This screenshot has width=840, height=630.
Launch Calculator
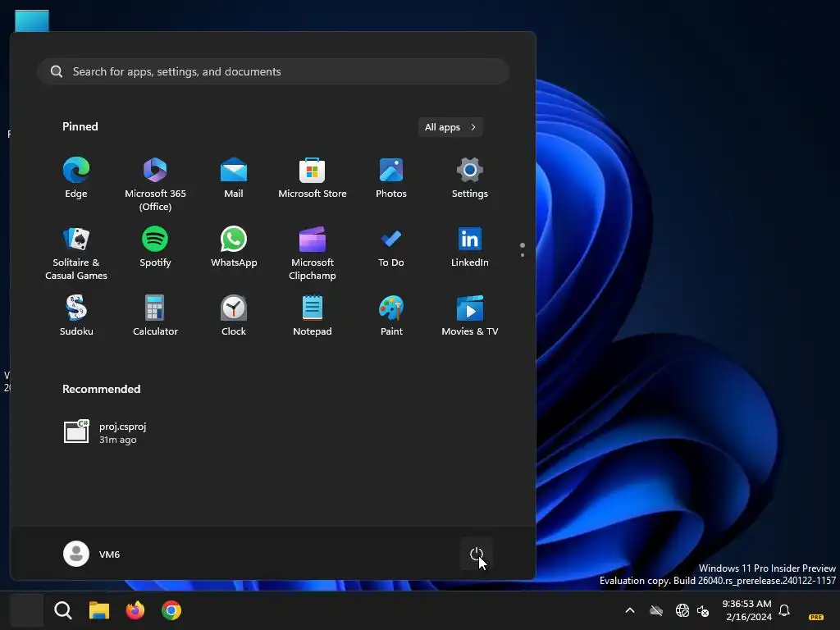coord(155,316)
